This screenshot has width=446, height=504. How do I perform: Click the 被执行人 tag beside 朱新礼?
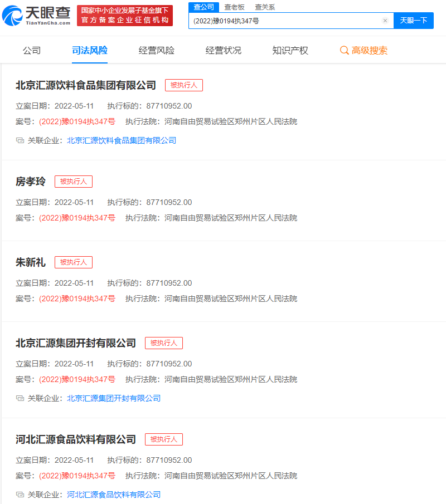(74, 262)
